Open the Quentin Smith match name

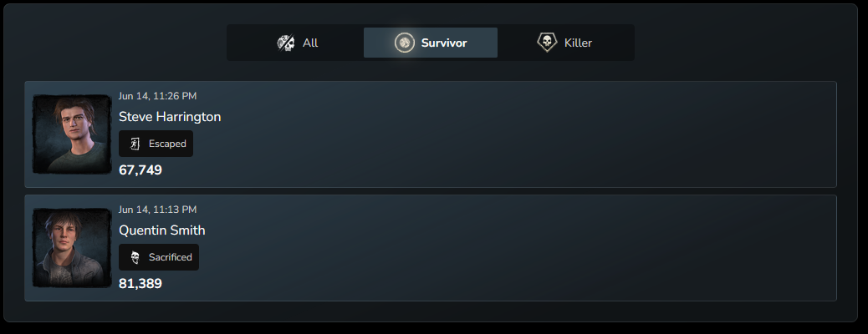click(162, 230)
